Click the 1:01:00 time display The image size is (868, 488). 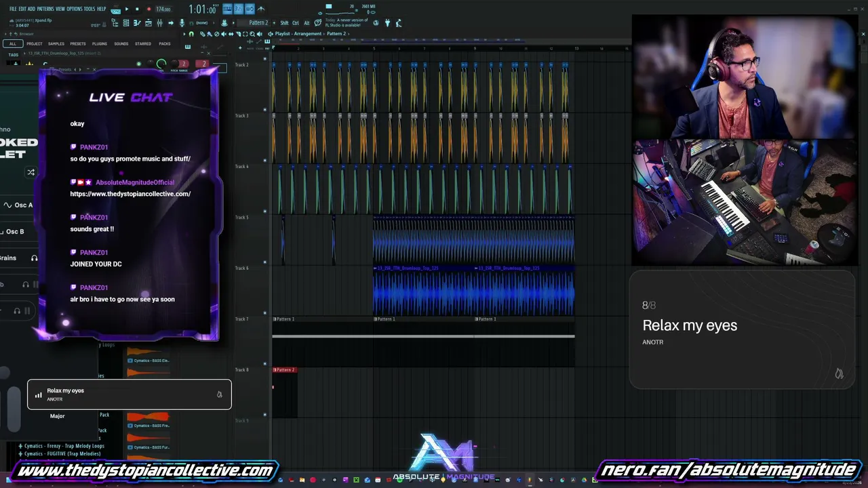point(202,9)
